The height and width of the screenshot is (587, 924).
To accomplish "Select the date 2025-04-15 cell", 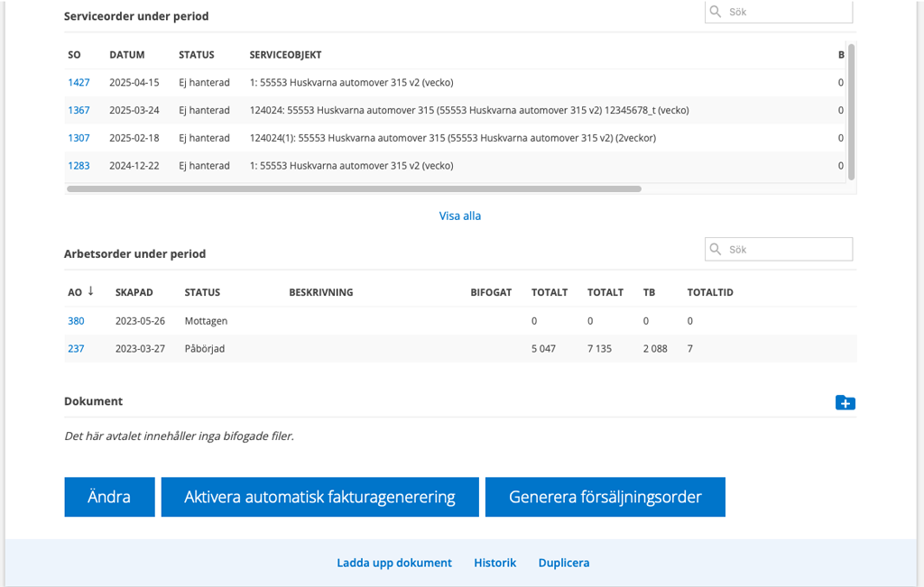I will [x=134, y=82].
